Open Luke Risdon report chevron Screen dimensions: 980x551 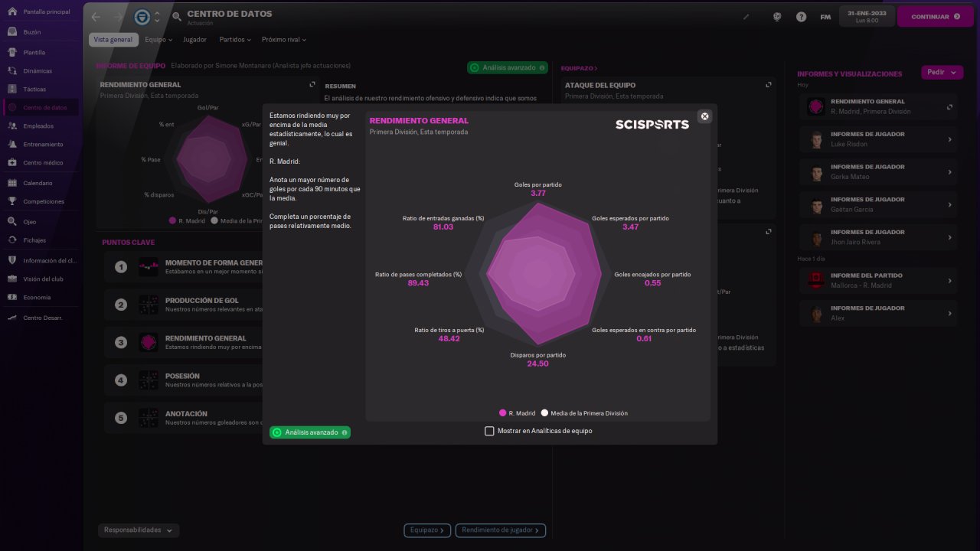point(949,139)
